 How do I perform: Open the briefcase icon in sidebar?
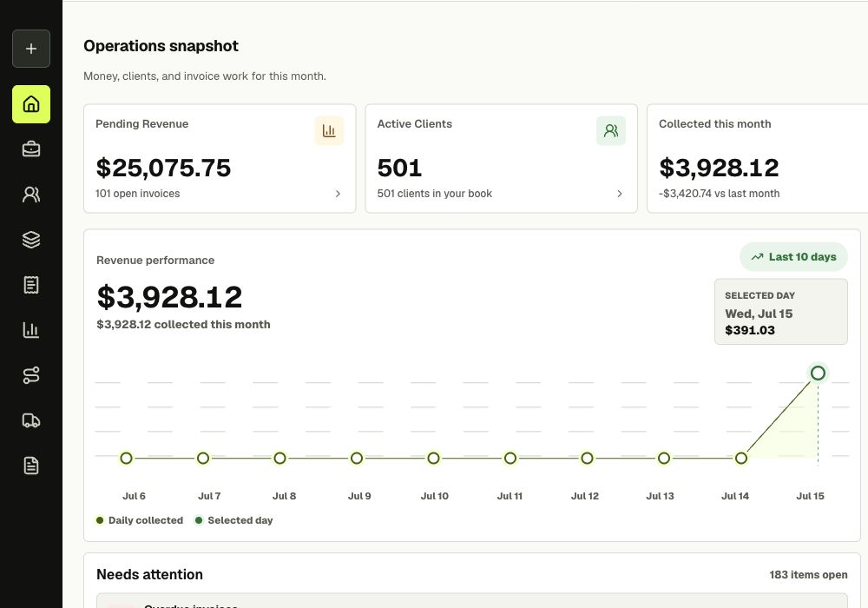coord(31,149)
